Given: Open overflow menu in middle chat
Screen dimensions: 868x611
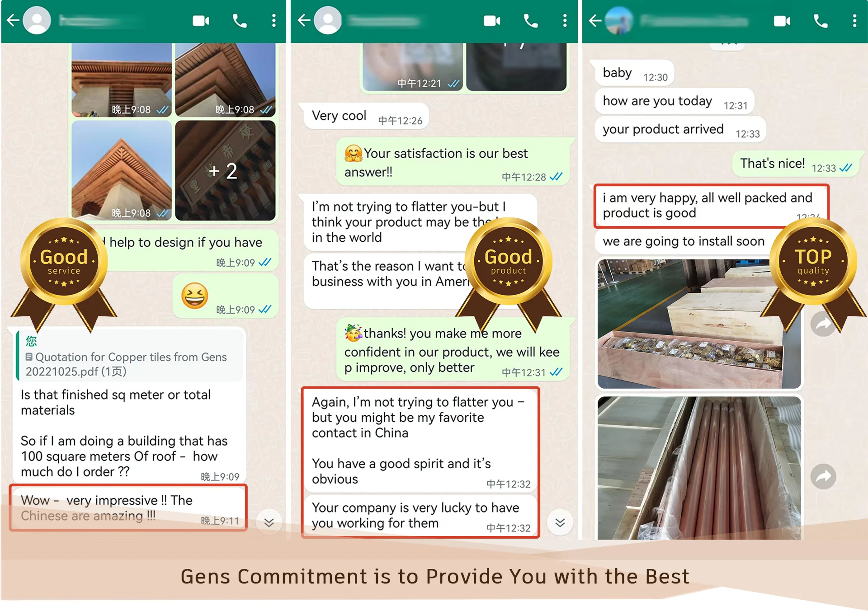Looking at the screenshot, I should pos(565,21).
